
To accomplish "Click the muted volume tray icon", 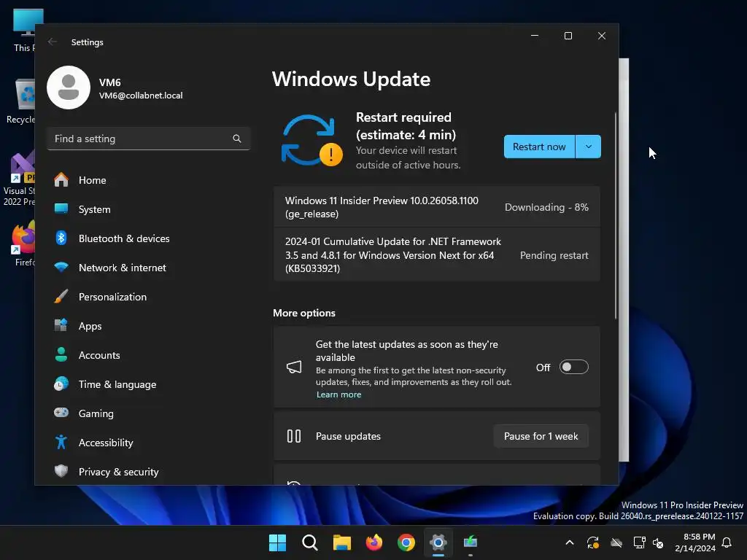I will [658, 542].
